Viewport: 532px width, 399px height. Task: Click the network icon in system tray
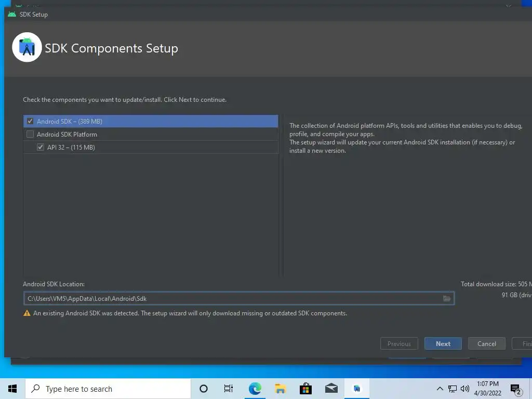pyautogui.click(x=453, y=389)
